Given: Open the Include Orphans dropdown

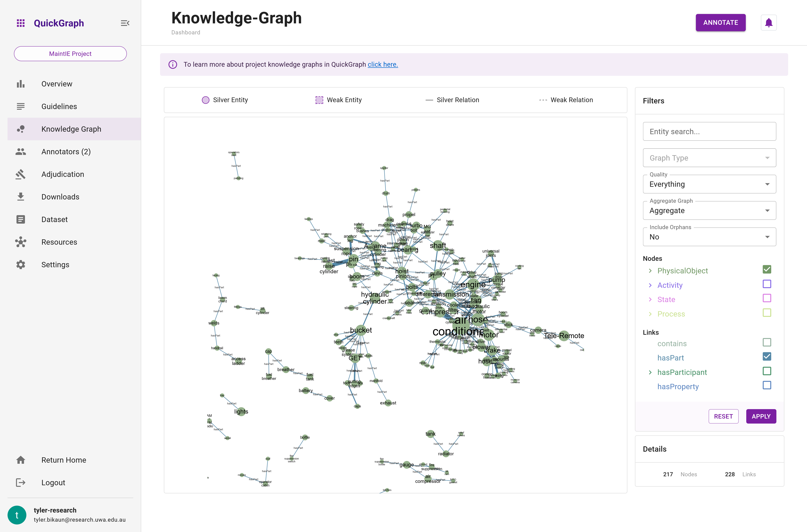Looking at the screenshot, I should [709, 236].
